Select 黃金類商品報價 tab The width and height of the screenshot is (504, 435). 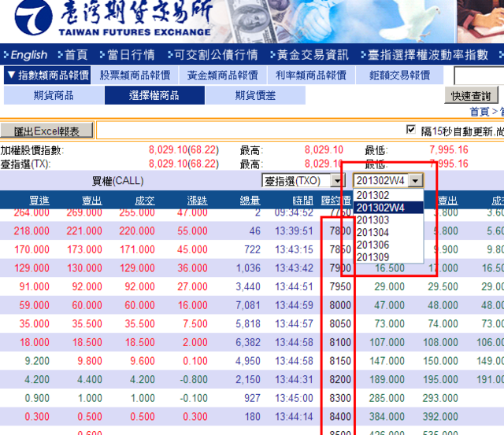pos(222,75)
